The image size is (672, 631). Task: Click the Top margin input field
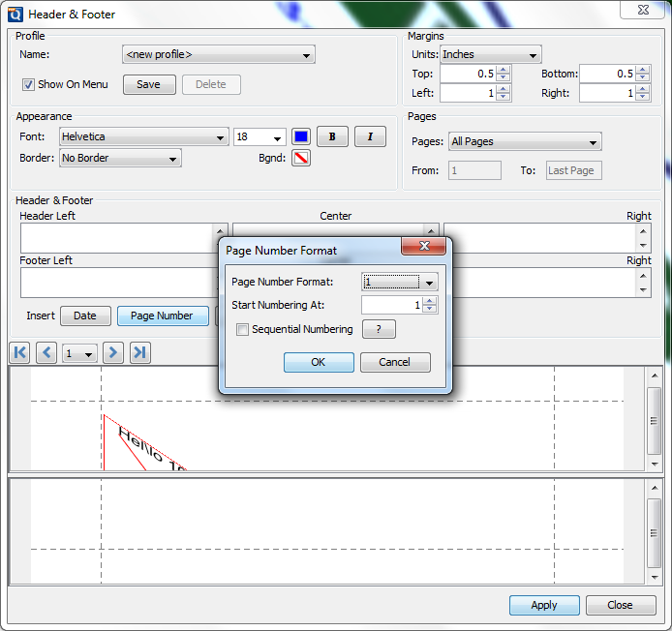[469, 74]
